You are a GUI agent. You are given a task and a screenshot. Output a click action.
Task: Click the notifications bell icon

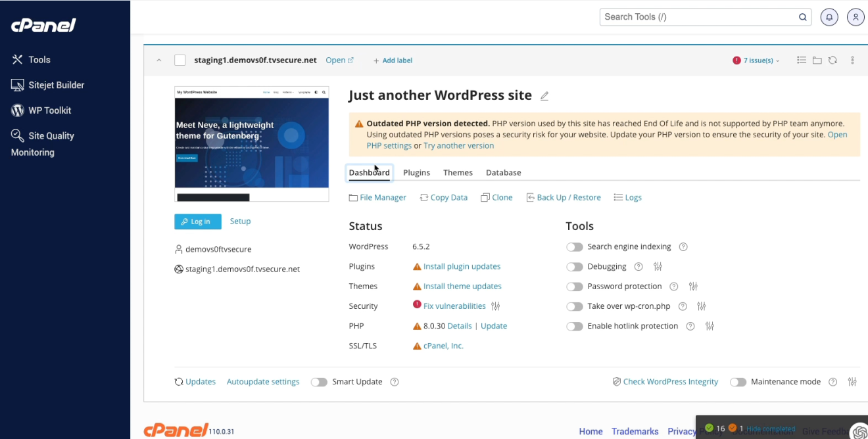point(829,16)
